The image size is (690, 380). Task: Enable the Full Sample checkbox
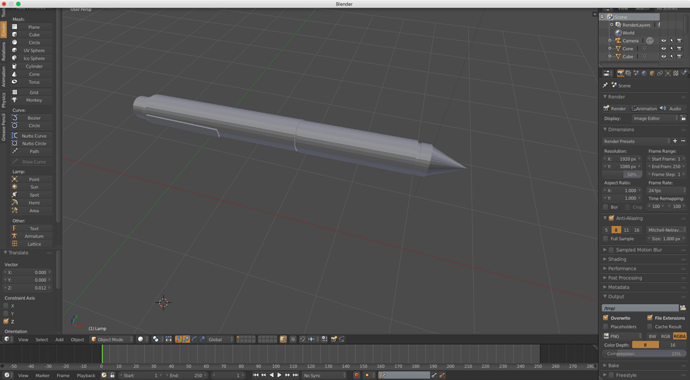click(x=606, y=238)
